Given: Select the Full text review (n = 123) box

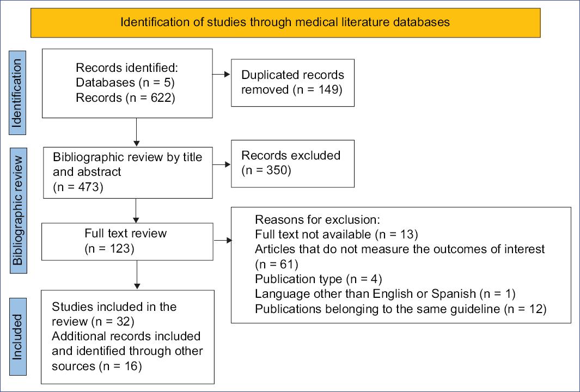Looking at the screenshot, I should click(127, 240).
